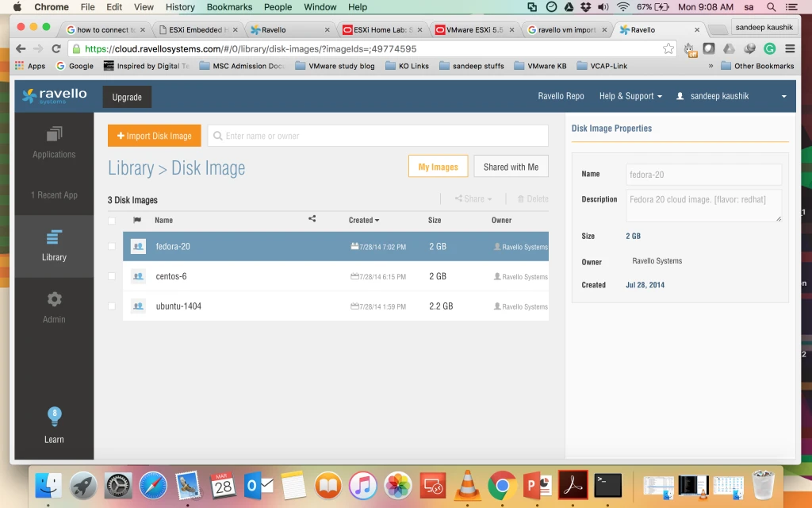Open PowerPoint from the Dock
The width and height of the screenshot is (812, 508).
point(537,486)
